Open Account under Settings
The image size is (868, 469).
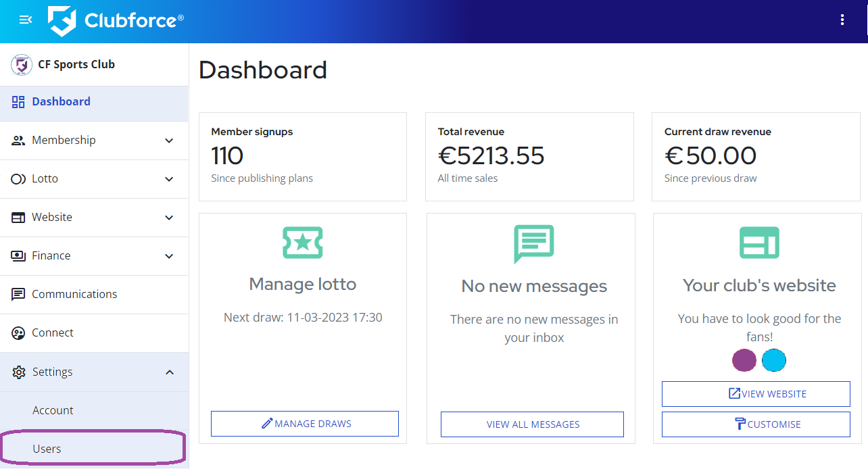pyautogui.click(x=94, y=411)
